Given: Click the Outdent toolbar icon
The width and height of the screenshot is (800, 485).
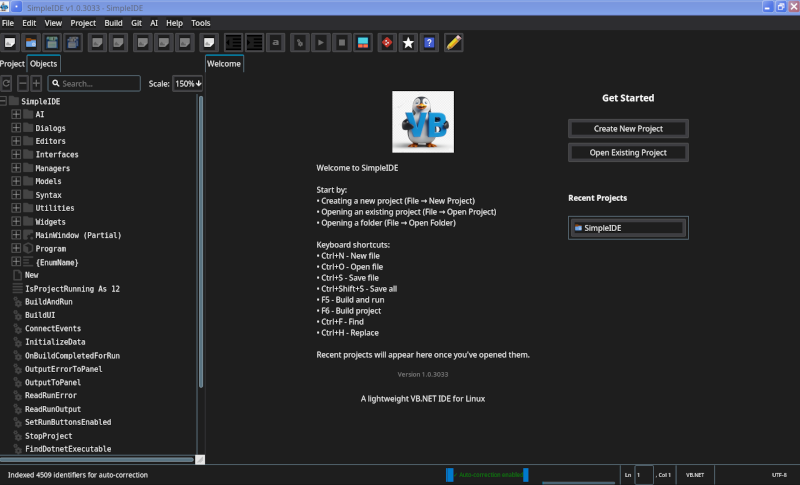Looking at the screenshot, I should click(233, 43).
